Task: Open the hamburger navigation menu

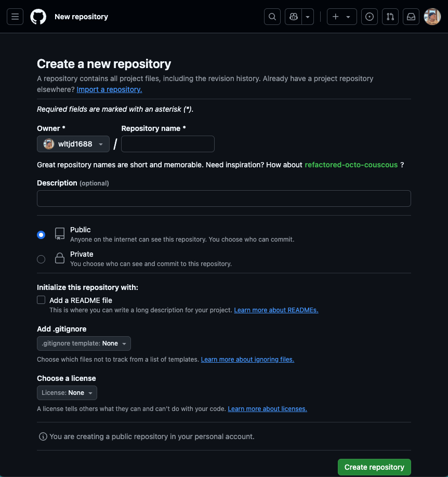Action: tap(15, 17)
